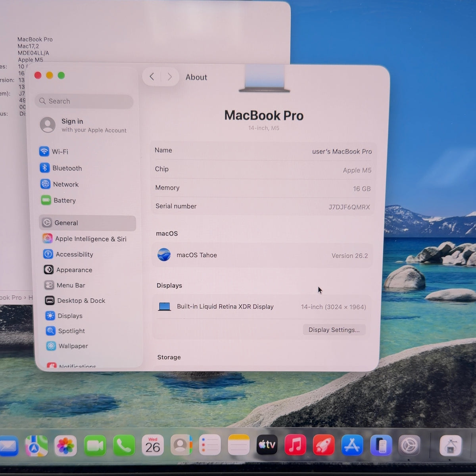This screenshot has width=476, height=476.
Task: Click the Version 26.2 label
Action: pos(349,256)
